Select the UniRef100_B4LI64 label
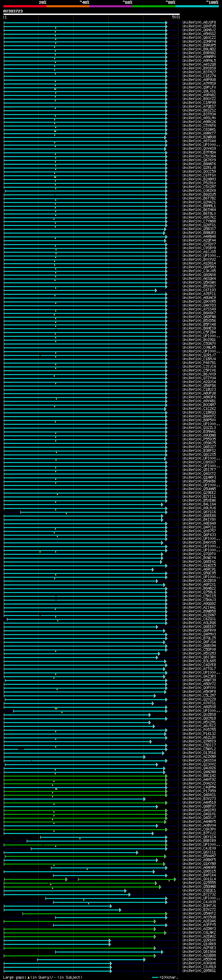Image resolution: width=222 pixels, height=980 pixels. (199, 504)
